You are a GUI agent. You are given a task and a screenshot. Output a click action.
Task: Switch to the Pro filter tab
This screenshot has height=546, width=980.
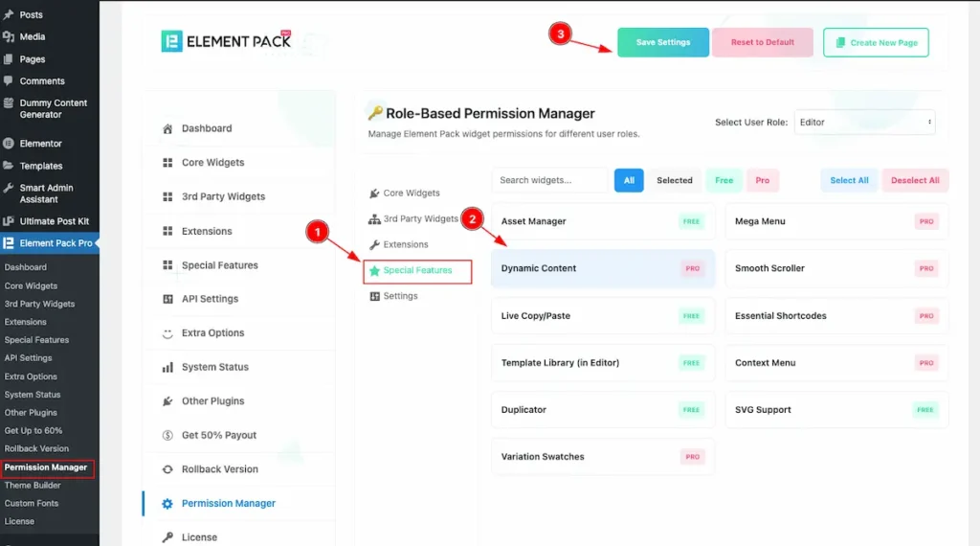762,180
